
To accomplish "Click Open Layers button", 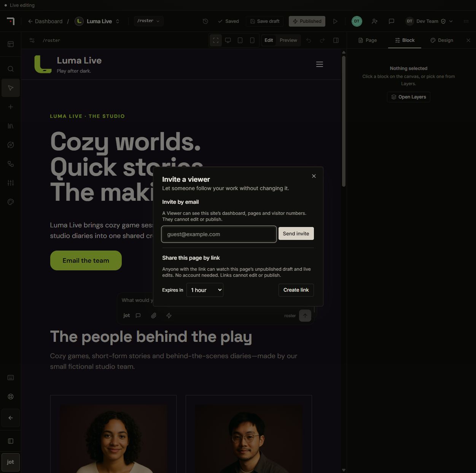I will click(x=409, y=97).
